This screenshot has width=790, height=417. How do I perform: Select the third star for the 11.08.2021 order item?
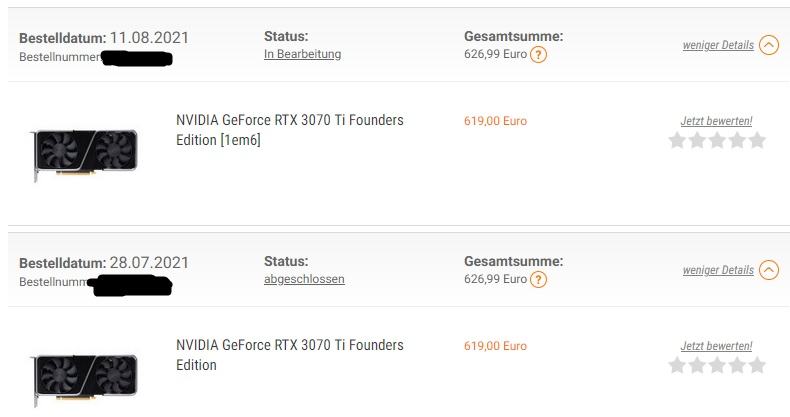point(717,141)
